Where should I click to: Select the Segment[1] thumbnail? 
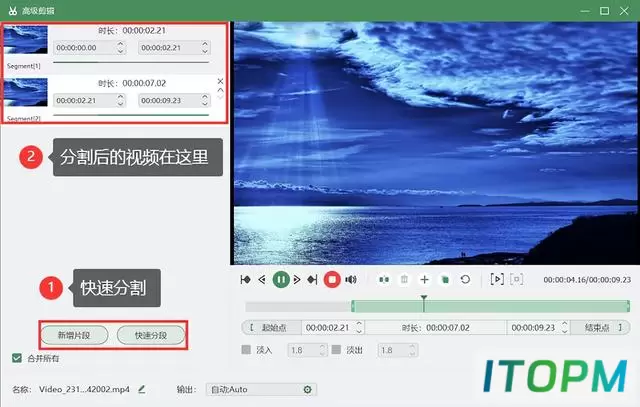click(x=25, y=40)
